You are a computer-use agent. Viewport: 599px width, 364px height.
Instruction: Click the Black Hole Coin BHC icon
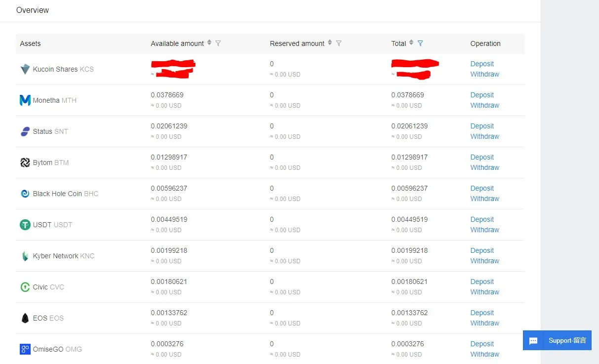(25, 194)
